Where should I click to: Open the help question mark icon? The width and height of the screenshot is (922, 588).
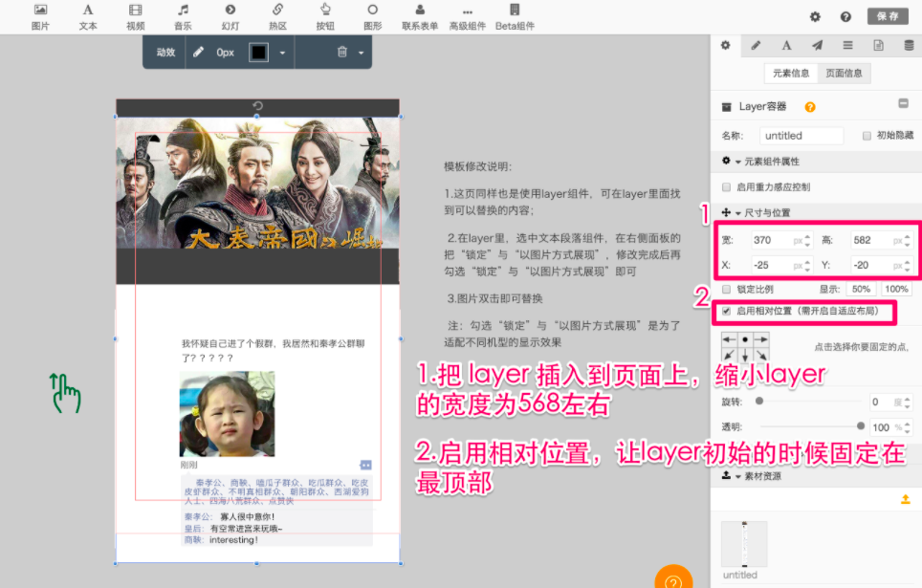(845, 16)
